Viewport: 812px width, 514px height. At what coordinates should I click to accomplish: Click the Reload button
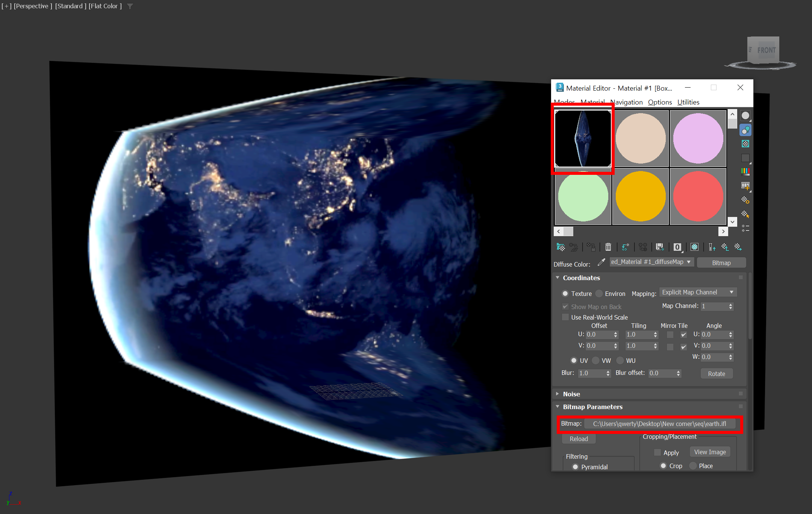579,439
